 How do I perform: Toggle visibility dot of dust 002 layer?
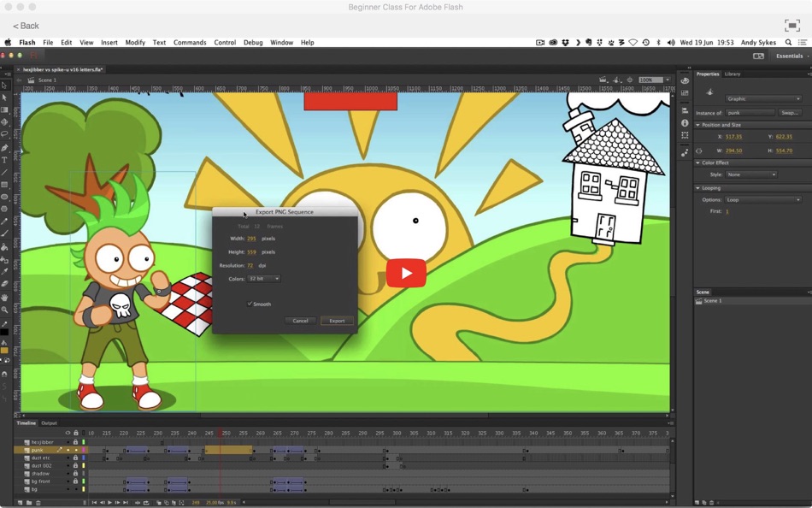pyautogui.click(x=68, y=465)
